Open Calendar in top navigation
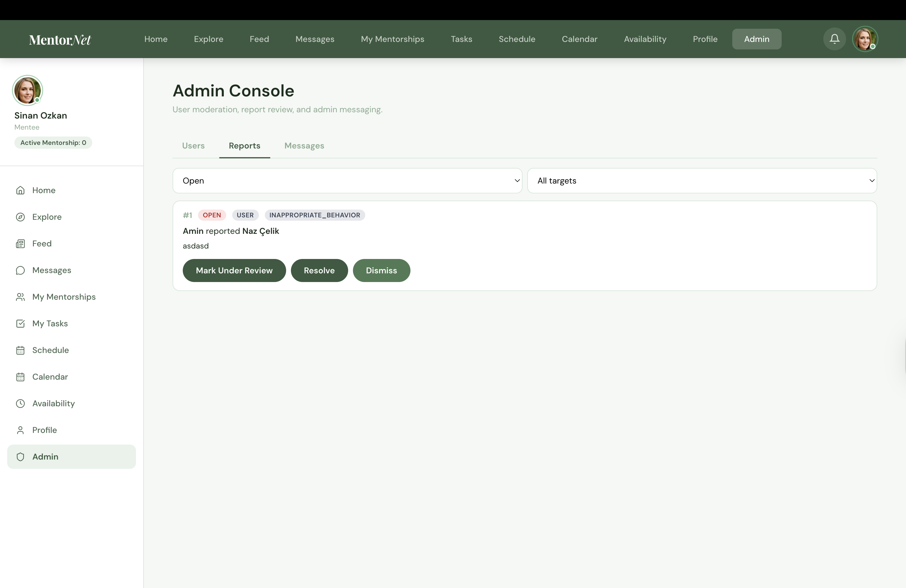 pyautogui.click(x=579, y=39)
